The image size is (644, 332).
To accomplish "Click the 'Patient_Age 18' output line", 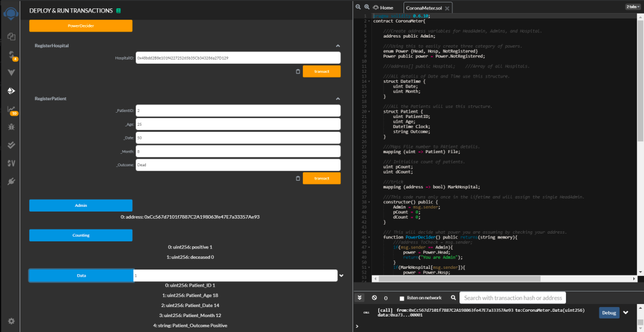I will point(190,295).
